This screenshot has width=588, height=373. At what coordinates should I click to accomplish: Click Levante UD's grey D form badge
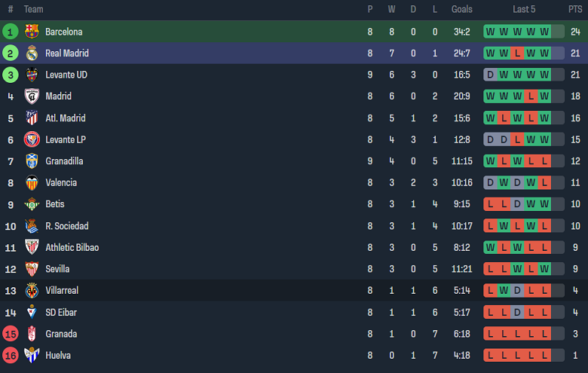[490, 75]
